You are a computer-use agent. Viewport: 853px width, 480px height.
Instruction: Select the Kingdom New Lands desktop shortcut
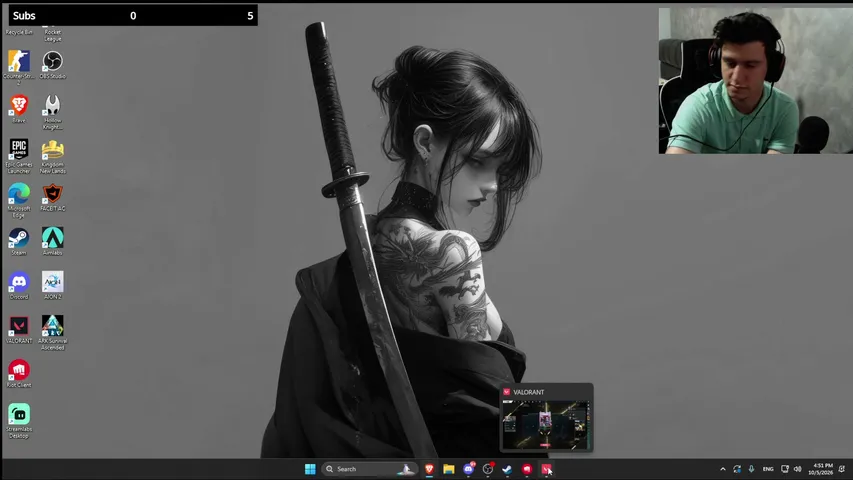click(53, 156)
